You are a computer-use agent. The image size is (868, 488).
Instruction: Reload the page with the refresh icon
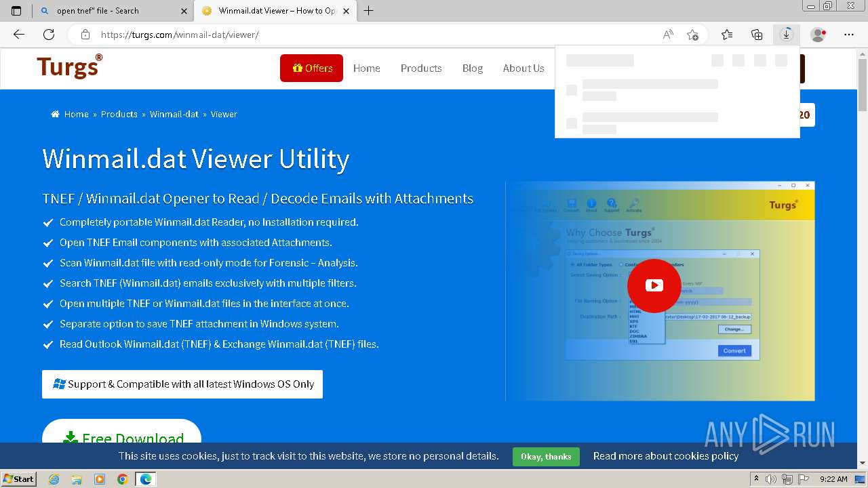point(49,35)
